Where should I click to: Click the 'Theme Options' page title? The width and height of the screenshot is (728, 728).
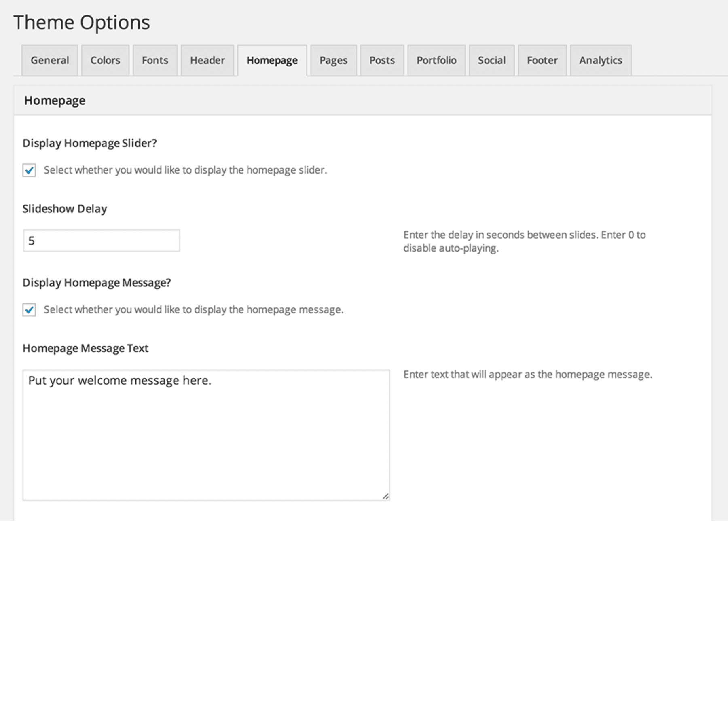[82, 22]
